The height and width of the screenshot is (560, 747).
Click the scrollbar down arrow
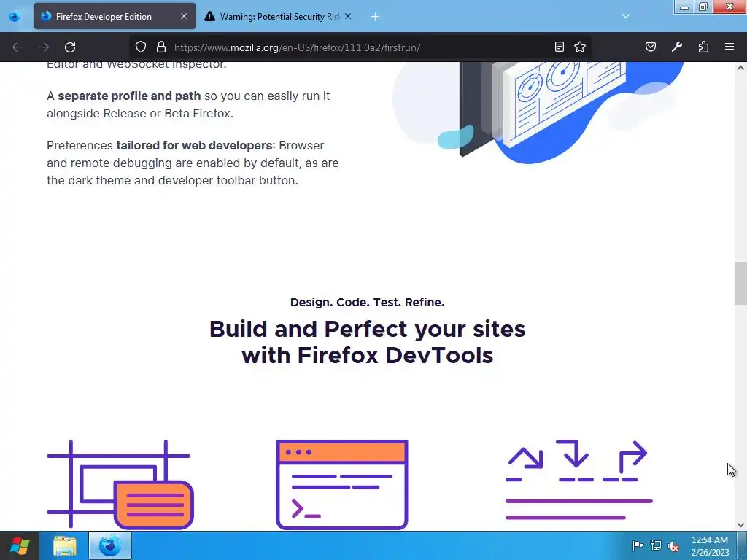pyautogui.click(x=740, y=525)
